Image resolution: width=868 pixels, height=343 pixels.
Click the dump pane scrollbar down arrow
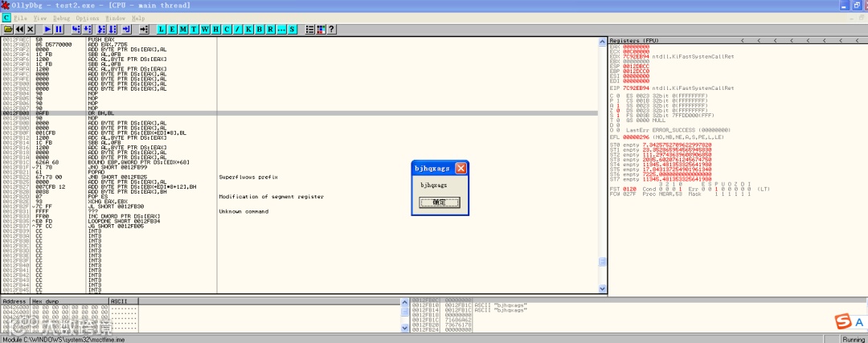click(405, 328)
